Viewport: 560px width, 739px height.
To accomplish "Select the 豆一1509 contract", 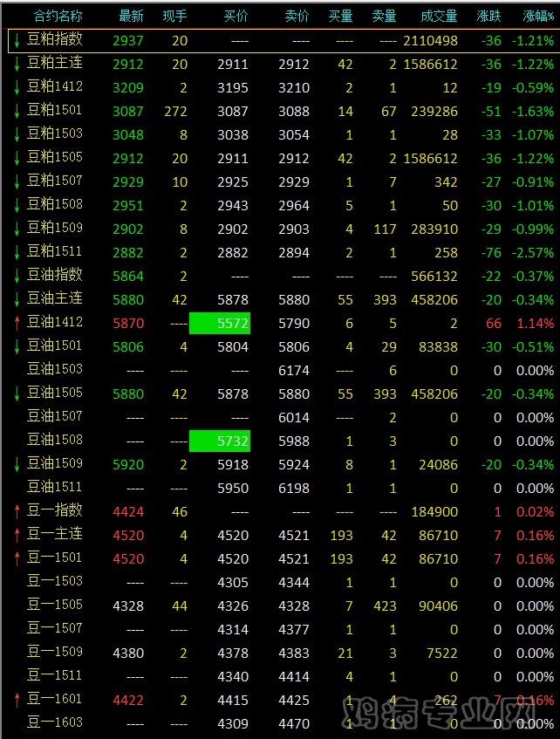I will click(55, 653).
